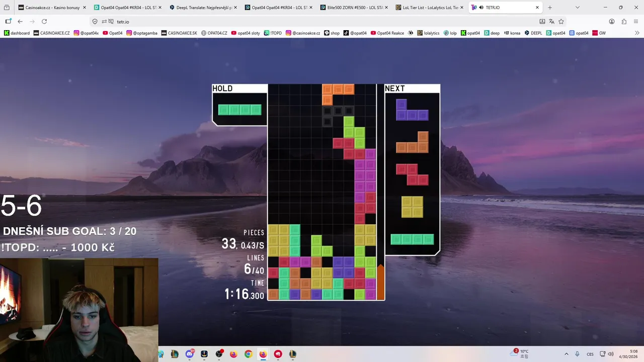Open the opat04 sloty bookmark
Viewport: 644px width, 362px height.
click(246, 33)
